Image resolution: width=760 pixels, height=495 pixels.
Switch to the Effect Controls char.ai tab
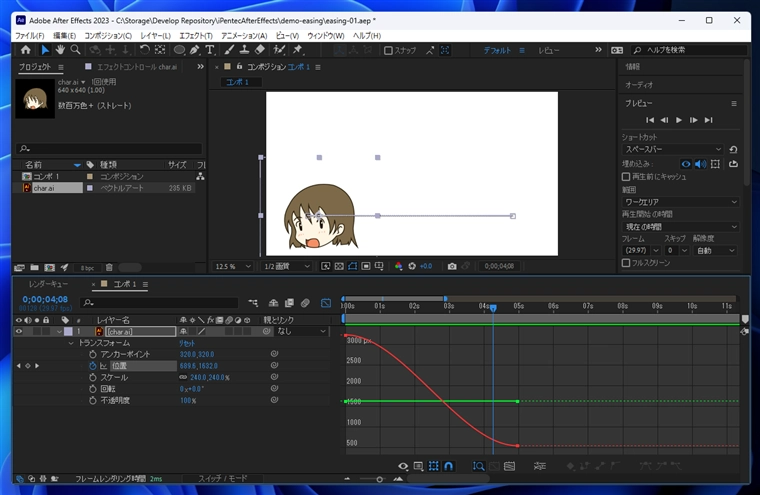(137, 67)
